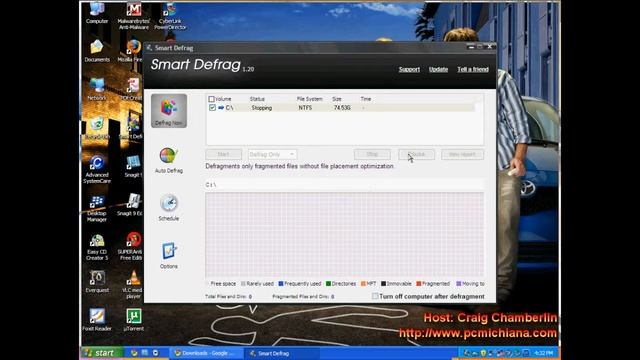Image resolution: width=640 pixels, height=360 pixels.
Task: Click the Size column header
Action: click(336, 99)
